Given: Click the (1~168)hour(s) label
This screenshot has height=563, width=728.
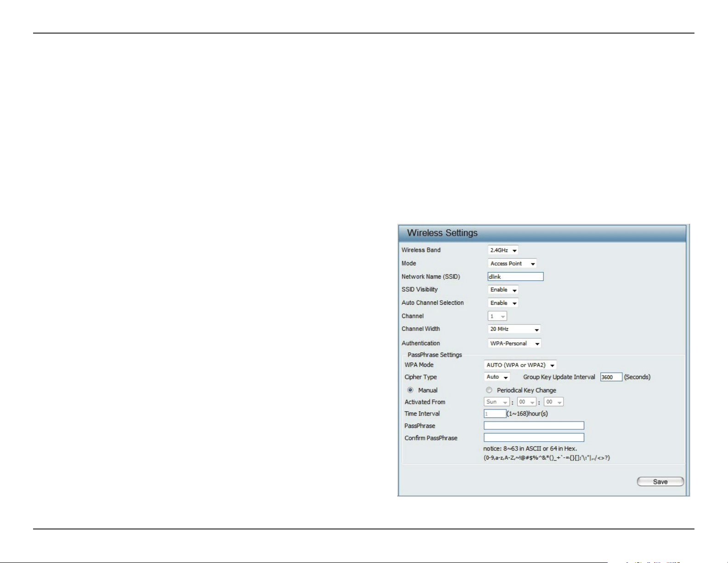Looking at the screenshot, I should 527,414.
